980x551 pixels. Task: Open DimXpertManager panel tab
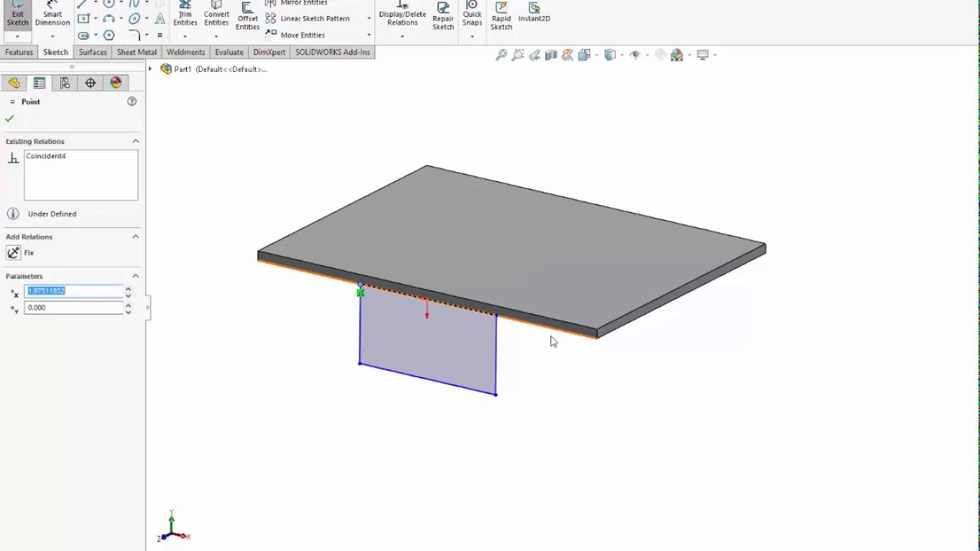(90, 83)
